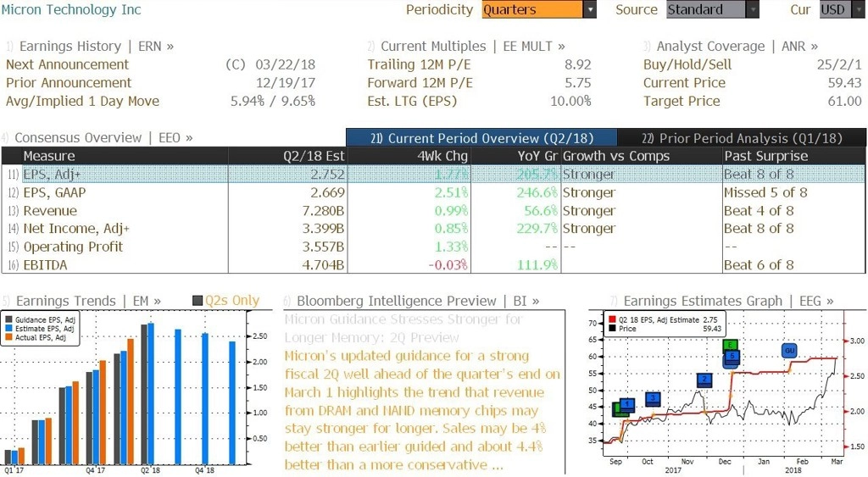Click EBITDA 4Wk change -0.03%
Image resolution: width=868 pixels, height=477 pixels.
(x=448, y=265)
